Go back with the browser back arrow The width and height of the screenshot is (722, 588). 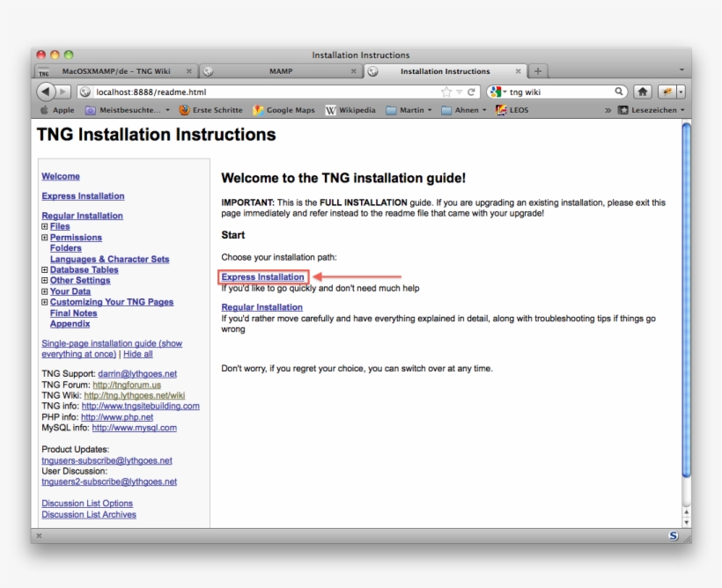point(46,92)
